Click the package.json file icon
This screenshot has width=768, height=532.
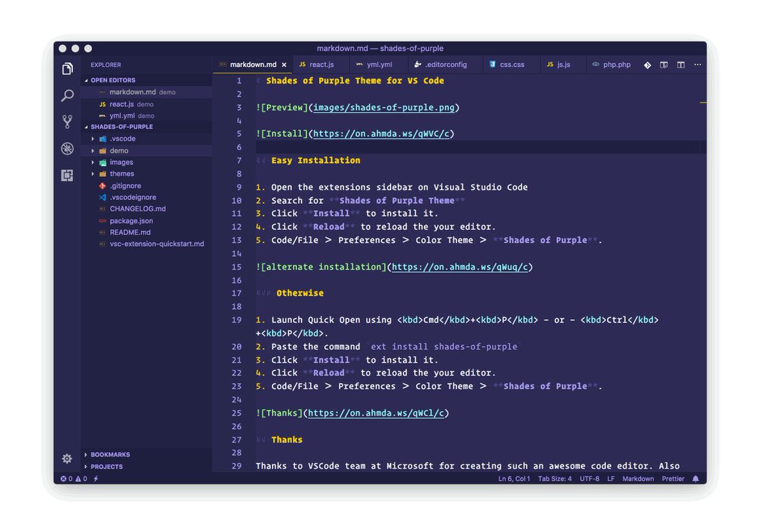click(x=102, y=221)
